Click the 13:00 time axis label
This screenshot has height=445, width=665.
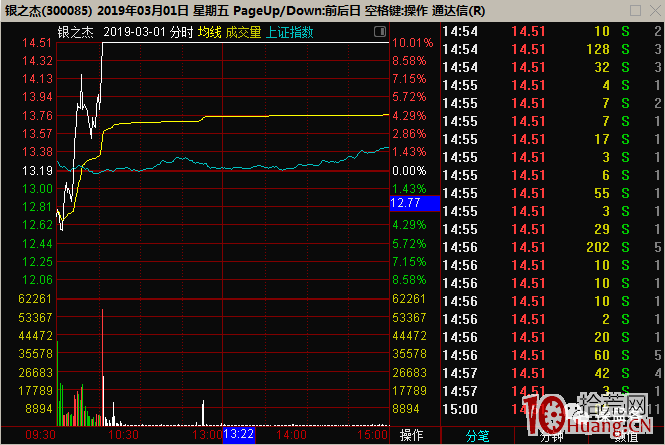pyautogui.click(x=207, y=435)
